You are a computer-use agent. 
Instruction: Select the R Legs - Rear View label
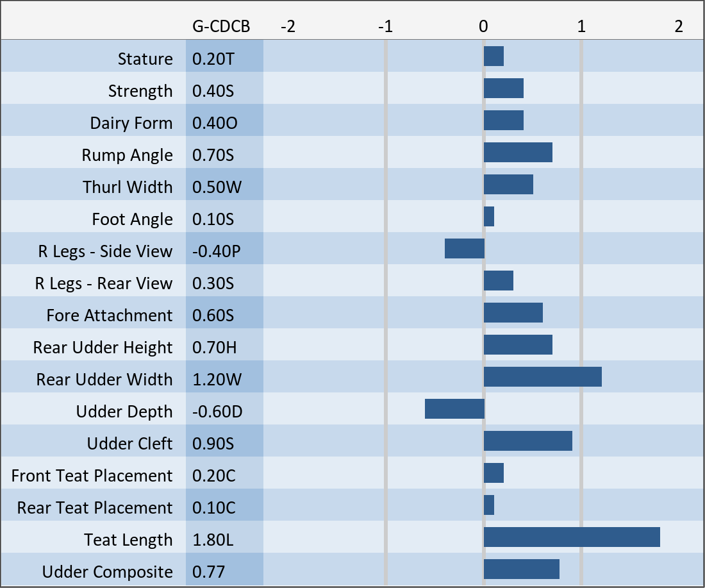tap(104, 283)
